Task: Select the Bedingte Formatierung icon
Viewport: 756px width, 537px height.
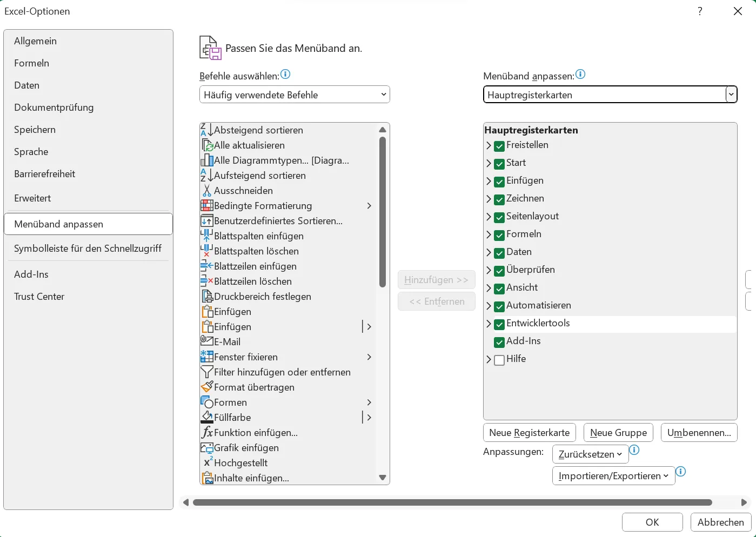Action: tap(207, 206)
